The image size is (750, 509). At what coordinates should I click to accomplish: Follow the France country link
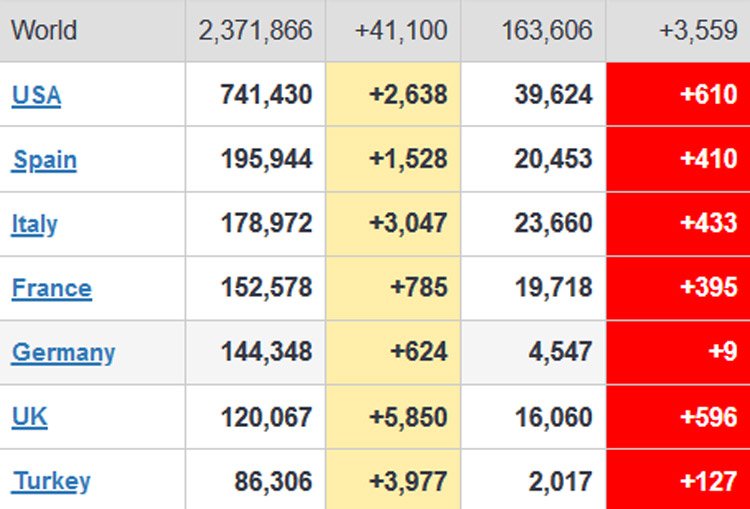(x=51, y=289)
